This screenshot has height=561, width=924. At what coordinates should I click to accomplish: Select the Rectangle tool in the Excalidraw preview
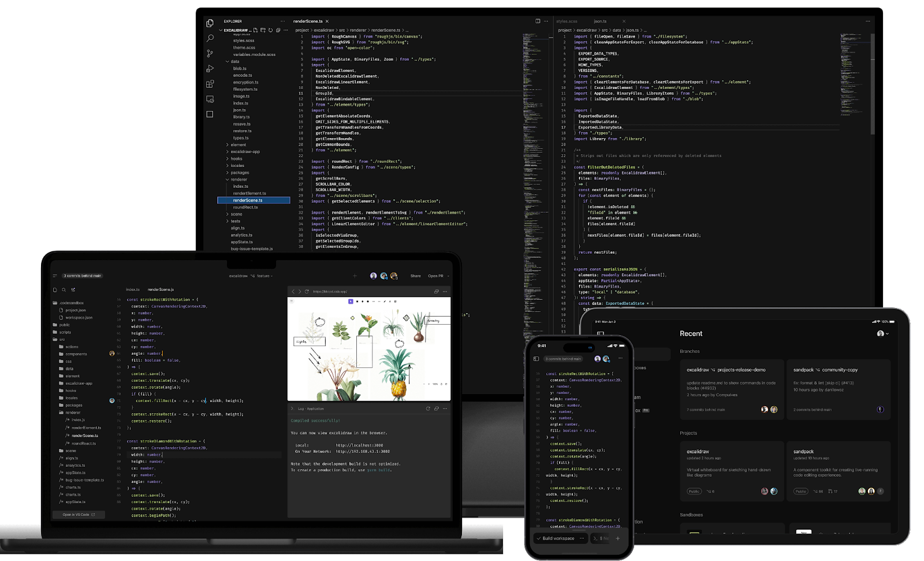(357, 302)
